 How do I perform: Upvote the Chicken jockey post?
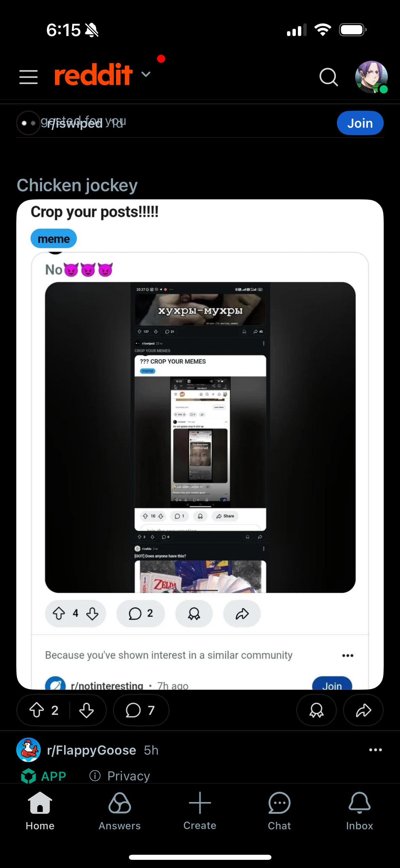37,710
